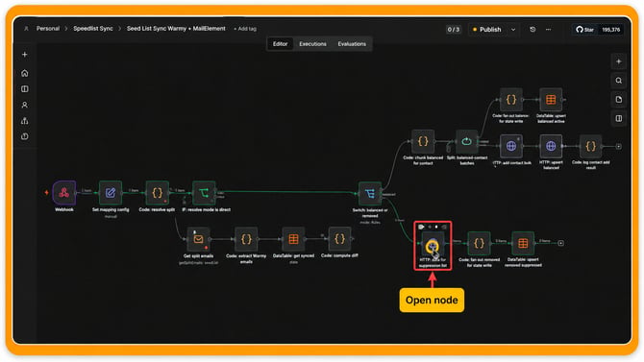Switch to the Evaluations tab

tap(352, 44)
